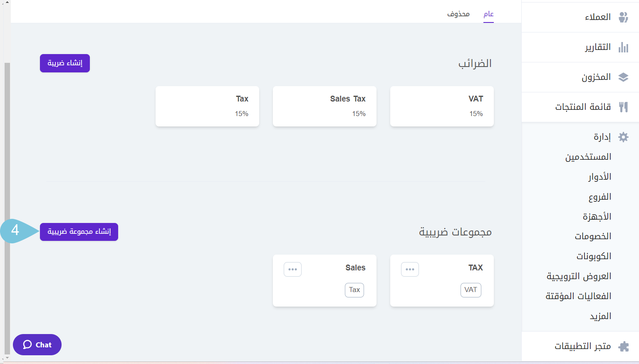Open the VAT 15% tax card

coord(442,106)
